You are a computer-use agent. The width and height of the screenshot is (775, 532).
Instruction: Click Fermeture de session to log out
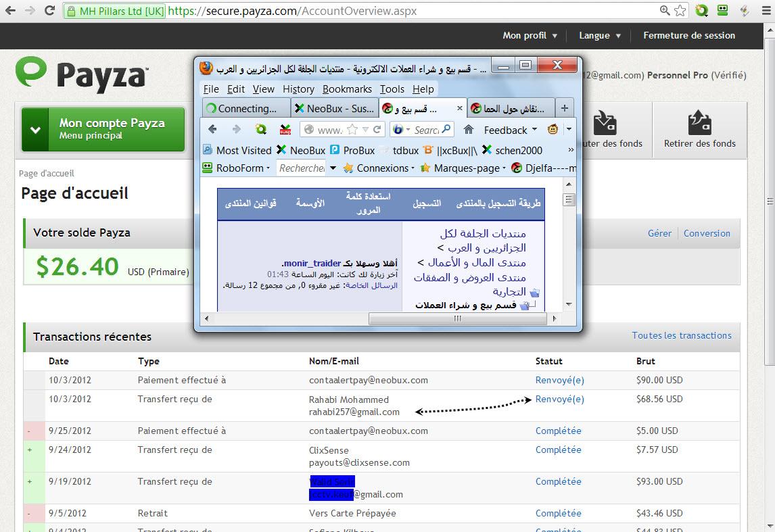[x=689, y=36]
